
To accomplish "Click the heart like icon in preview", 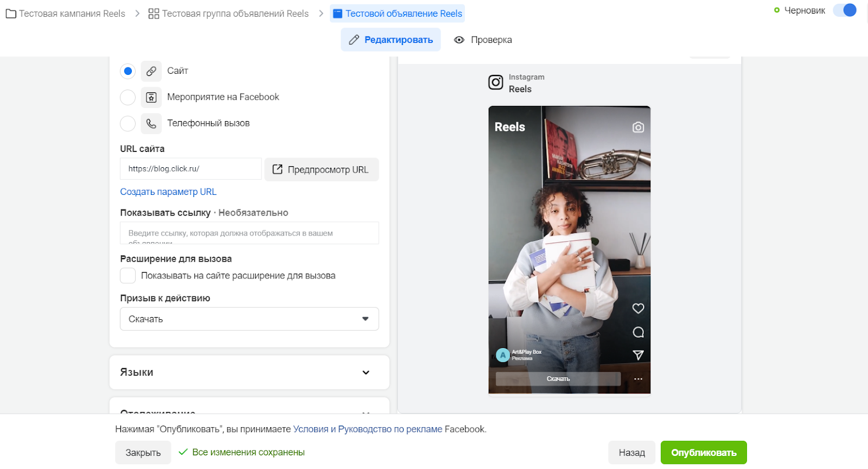I will click(x=638, y=308).
